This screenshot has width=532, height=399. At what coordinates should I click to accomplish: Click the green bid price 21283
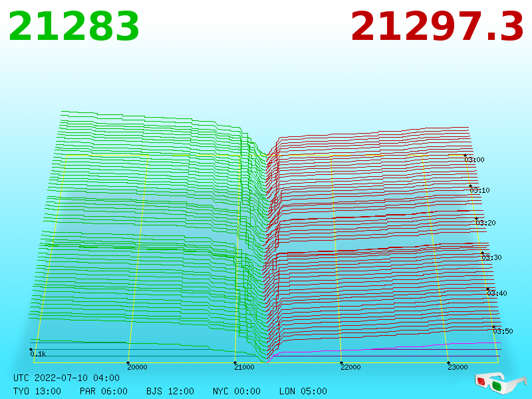[x=74, y=27]
